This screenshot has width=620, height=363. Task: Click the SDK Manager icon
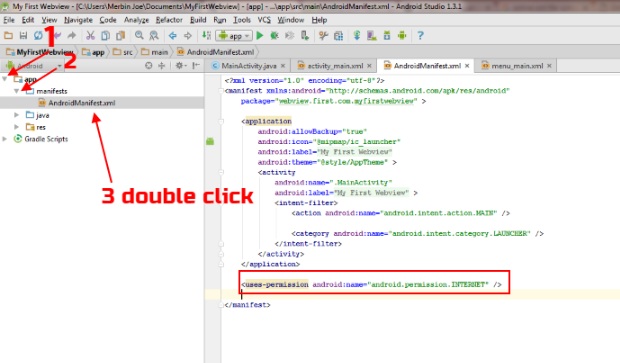tap(387, 36)
